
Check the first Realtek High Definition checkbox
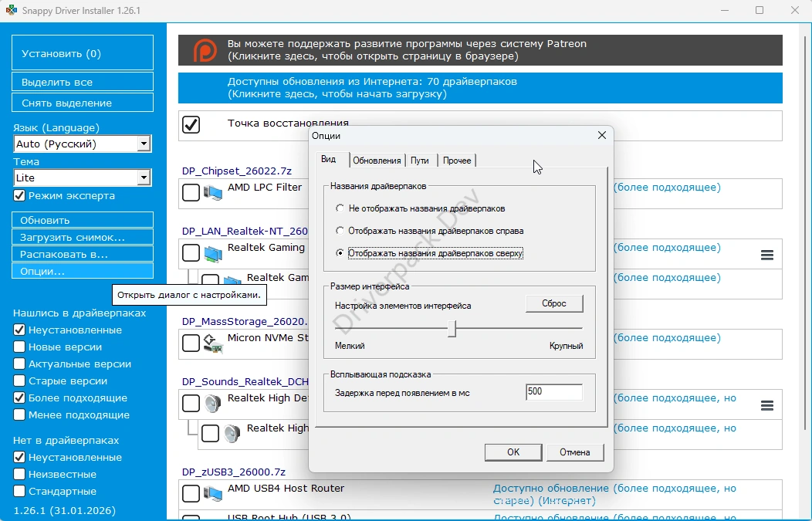click(x=191, y=403)
